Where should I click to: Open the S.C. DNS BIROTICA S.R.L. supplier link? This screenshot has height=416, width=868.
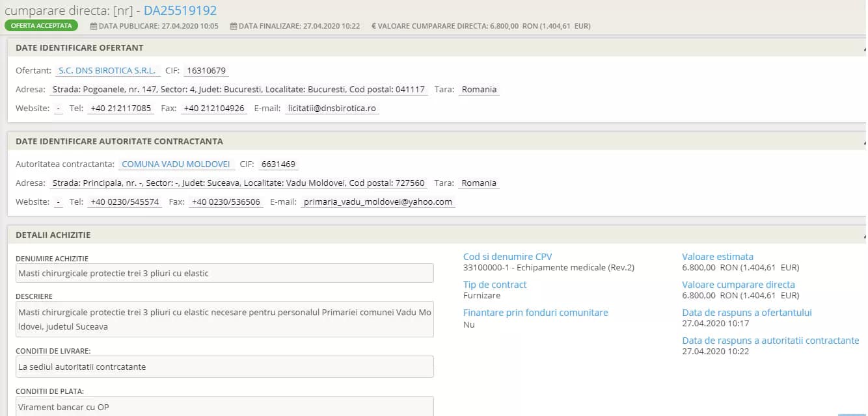(107, 71)
